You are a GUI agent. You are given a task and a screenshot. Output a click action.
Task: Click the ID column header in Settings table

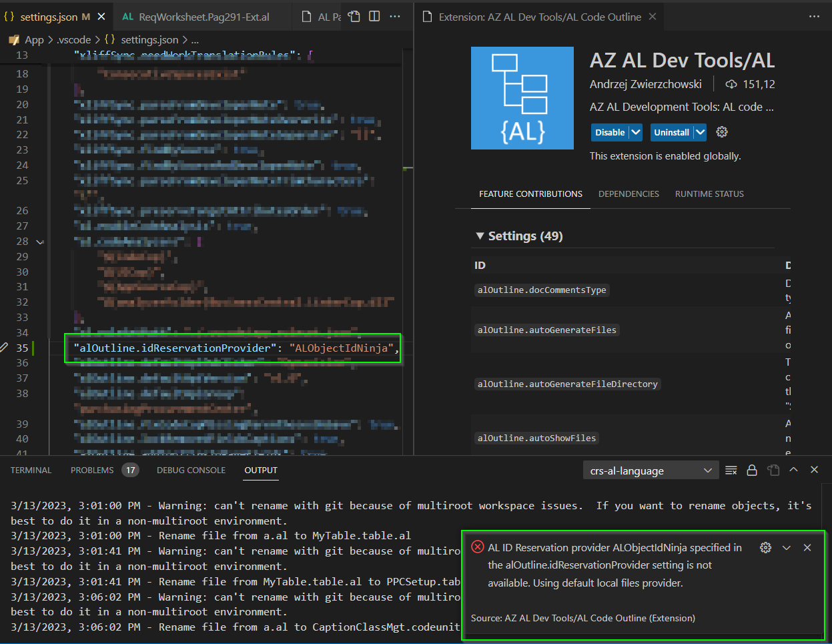click(480, 265)
